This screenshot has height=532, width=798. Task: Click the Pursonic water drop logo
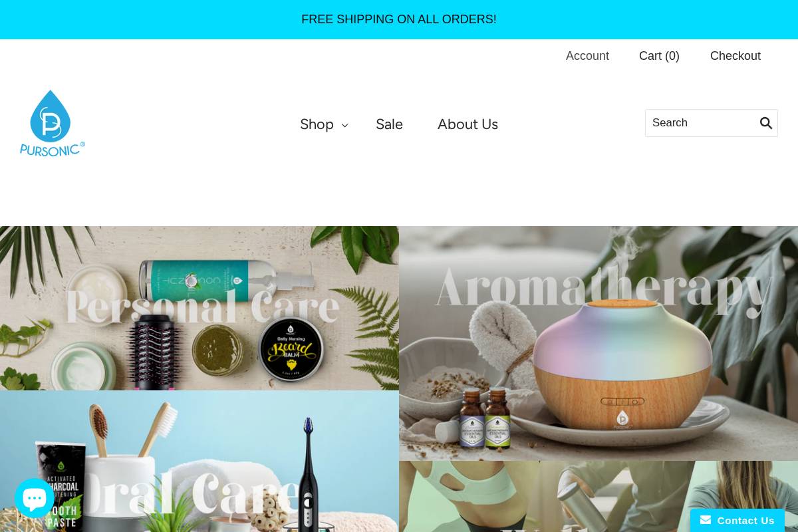53,123
